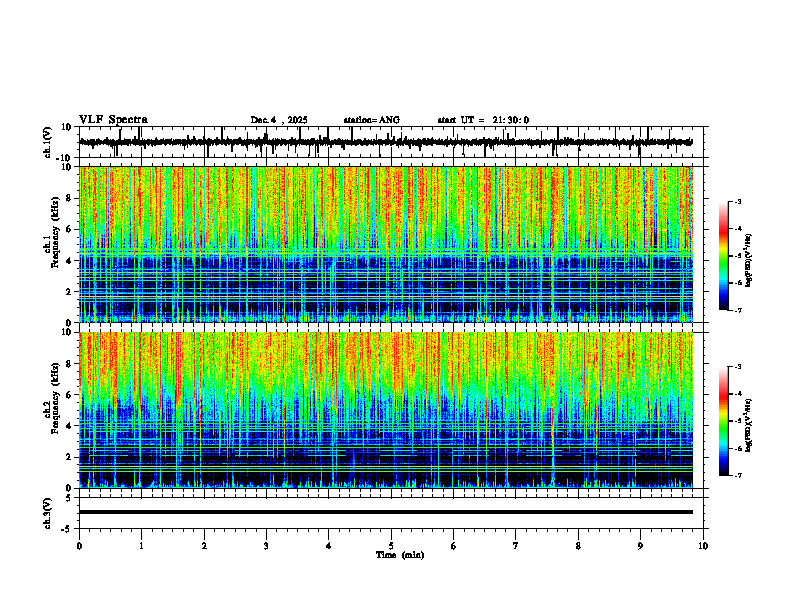Click time-axis tick label "6"
The image size is (792, 612).
[453, 546]
